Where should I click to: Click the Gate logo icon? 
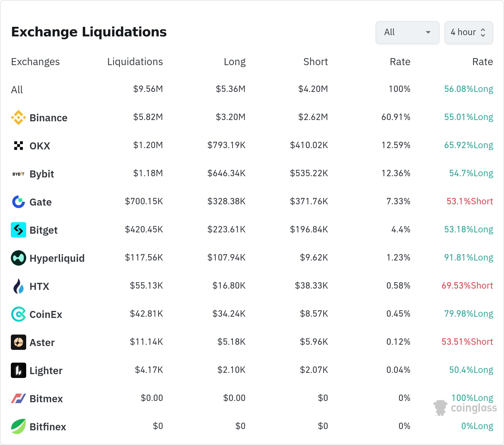[x=19, y=202]
